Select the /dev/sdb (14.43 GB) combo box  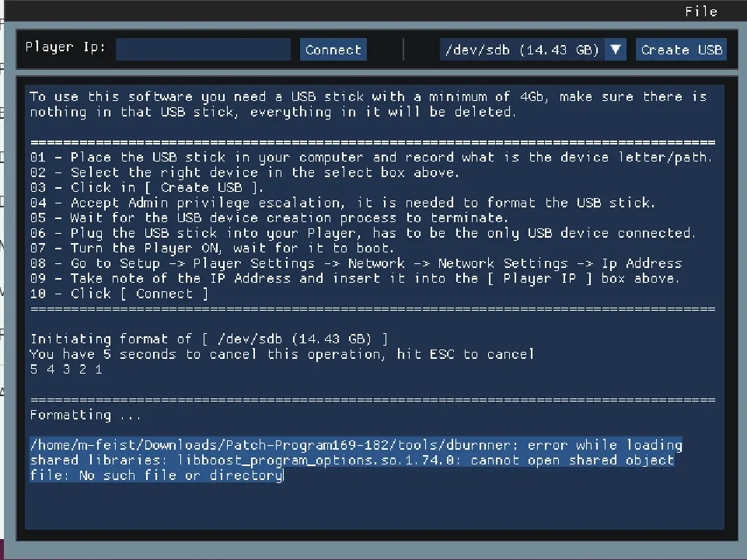522,50
